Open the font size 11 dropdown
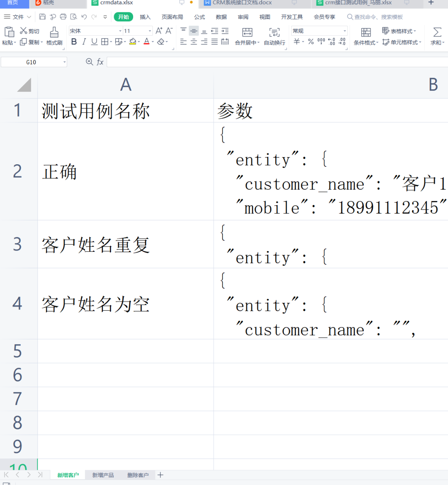The height and width of the screenshot is (485, 448). (150, 31)
